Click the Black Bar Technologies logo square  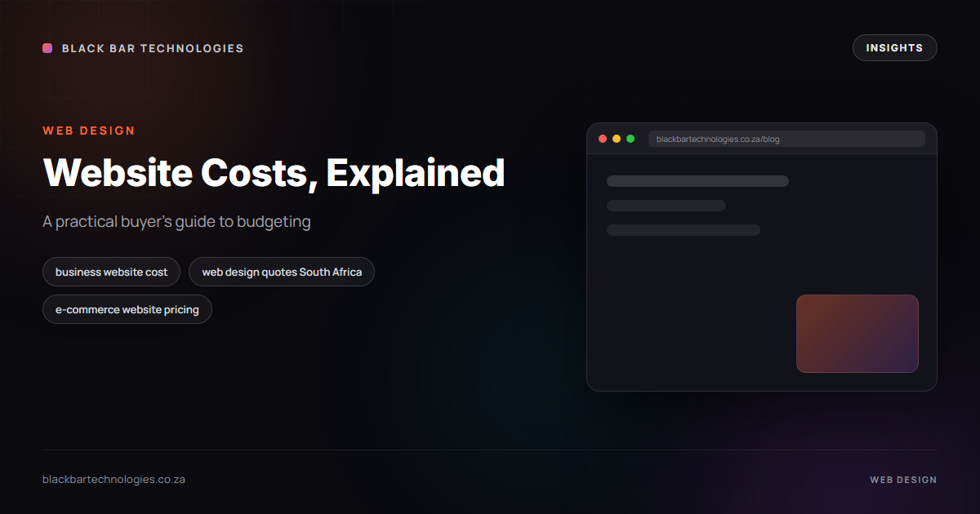click(x=47, y=48)
